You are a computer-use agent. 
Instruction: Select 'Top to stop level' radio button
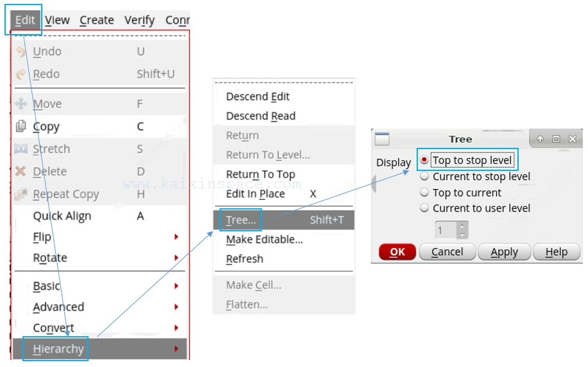tap(424, 160)
